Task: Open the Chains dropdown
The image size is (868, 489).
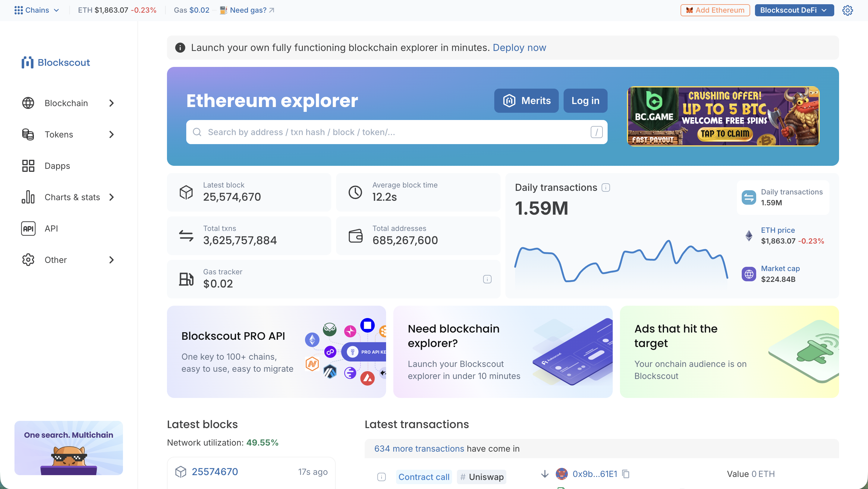Action: pos(37,10)
